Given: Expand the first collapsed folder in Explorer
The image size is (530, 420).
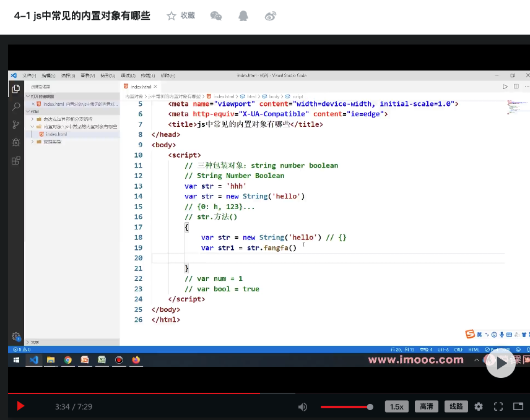Looking at the screenshot, I should [x=32, y=119].
